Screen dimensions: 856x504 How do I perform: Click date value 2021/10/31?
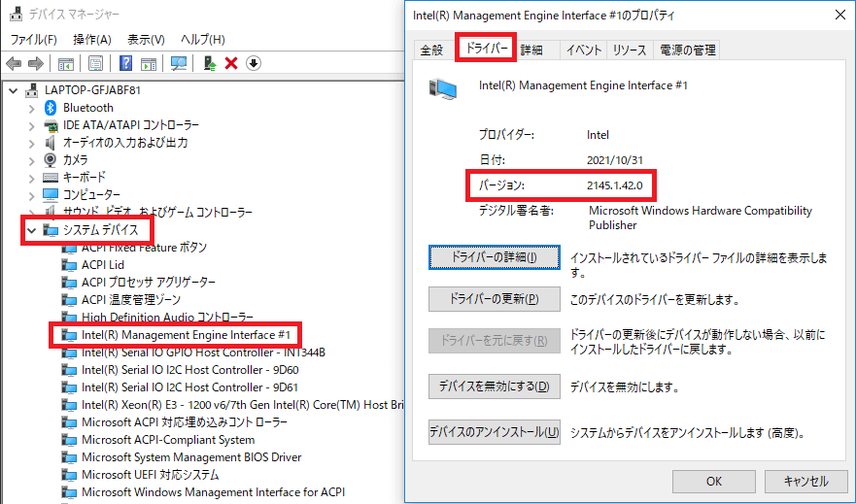point(615,160)
